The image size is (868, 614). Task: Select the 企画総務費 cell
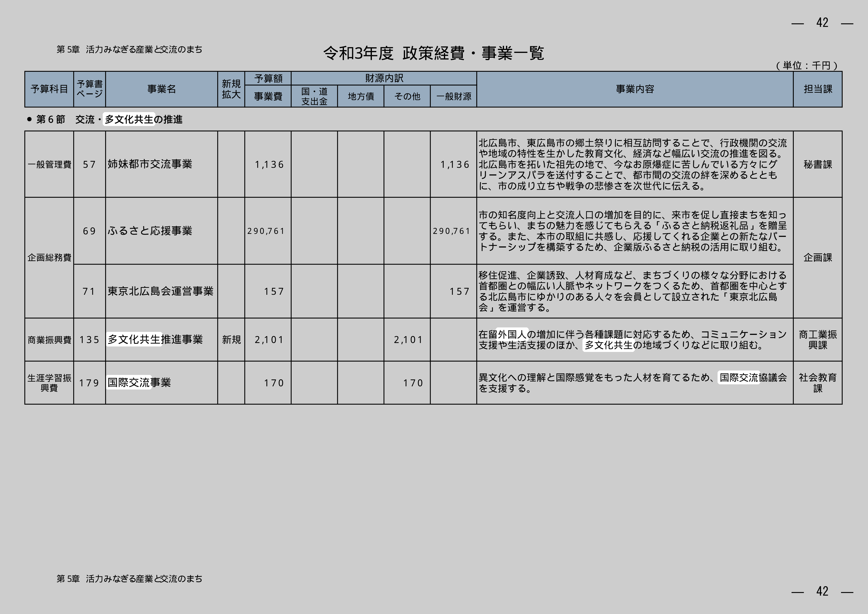(x=49, y=257)
